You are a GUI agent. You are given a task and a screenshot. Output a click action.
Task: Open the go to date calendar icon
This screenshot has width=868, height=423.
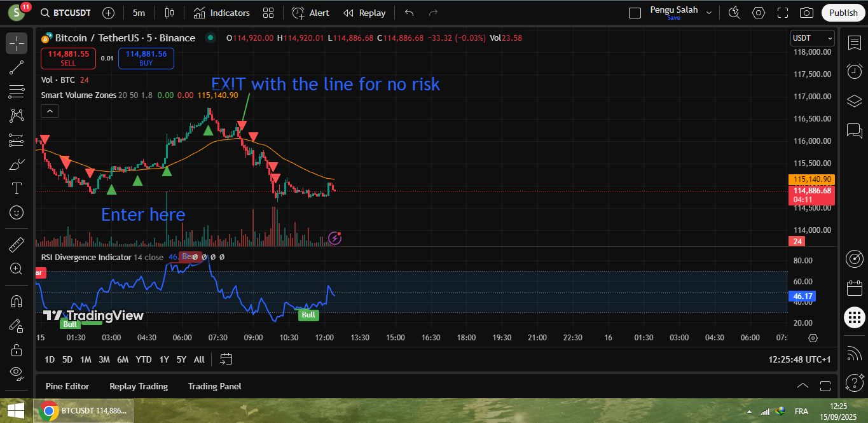pos(226,359)
